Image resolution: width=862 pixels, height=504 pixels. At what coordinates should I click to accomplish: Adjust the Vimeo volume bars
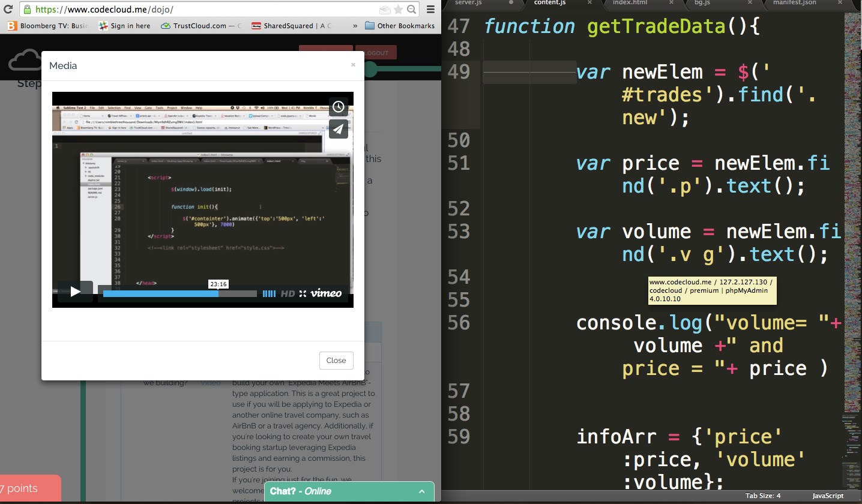coord(270,293)
